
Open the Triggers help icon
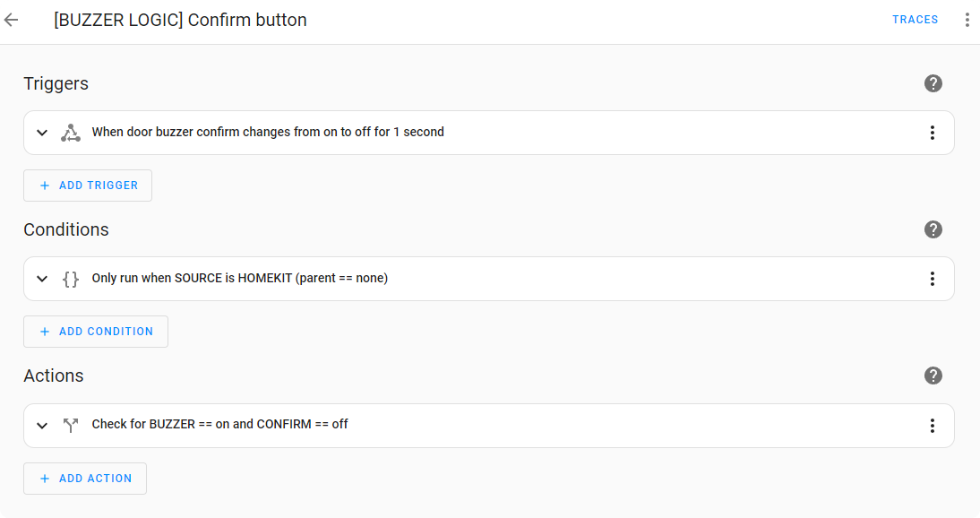point(933,83)
